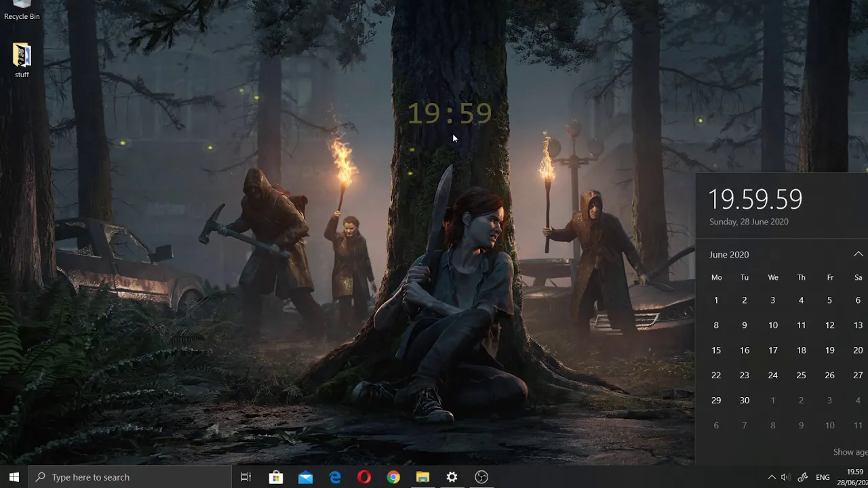Screen dimensions: 868x488
Task: Select June 19 in the calendar
Action: (x=829, y=350)
